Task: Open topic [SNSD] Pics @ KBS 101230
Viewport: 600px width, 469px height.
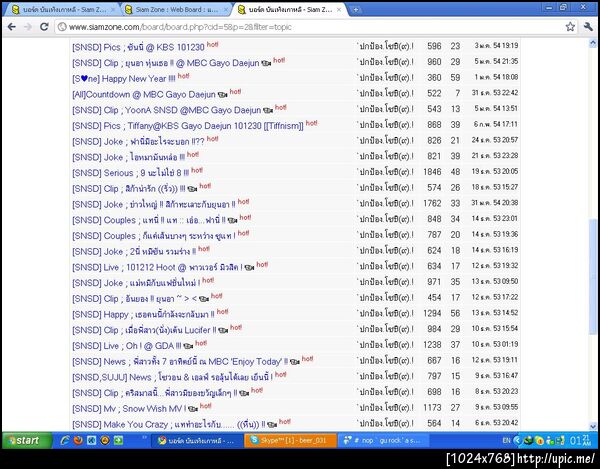Action: pyautogui.click(x=138, y=47)
